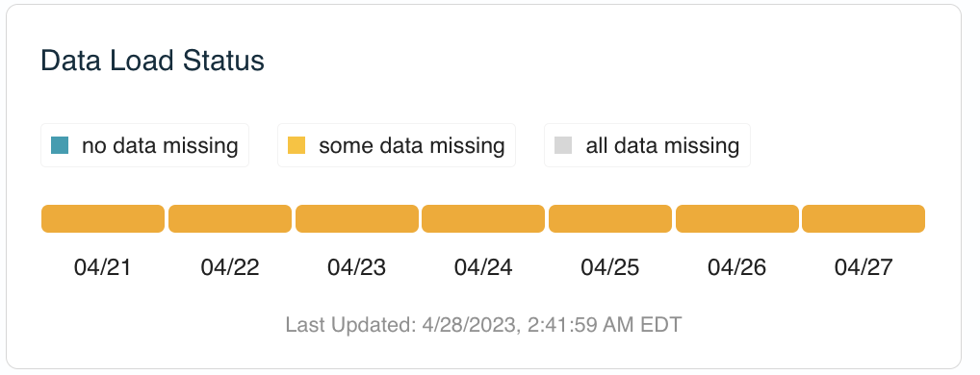This screenshot has height=375, width=980.
Task: Click the 04/26 date label
Action: pos(736,267)
